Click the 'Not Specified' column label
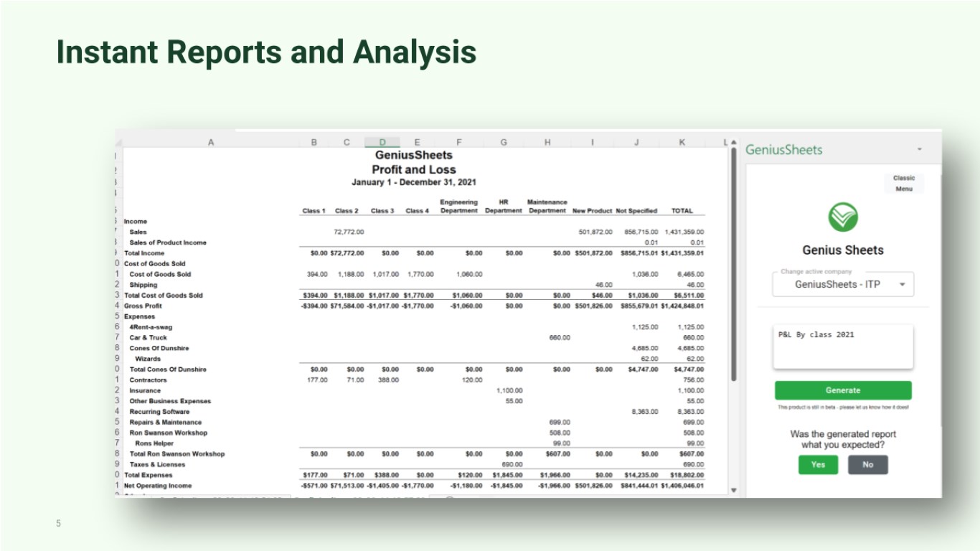Screen dimensions: 980x551 (636, 211)
